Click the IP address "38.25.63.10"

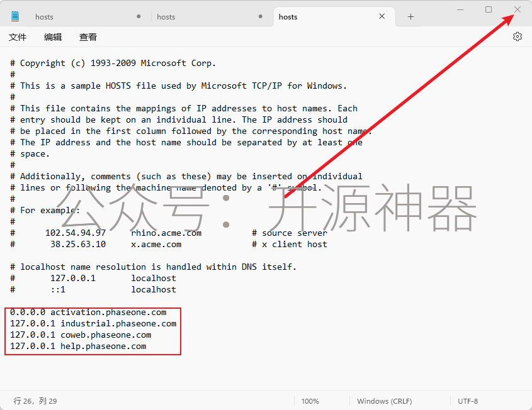[x=78, y=245]
